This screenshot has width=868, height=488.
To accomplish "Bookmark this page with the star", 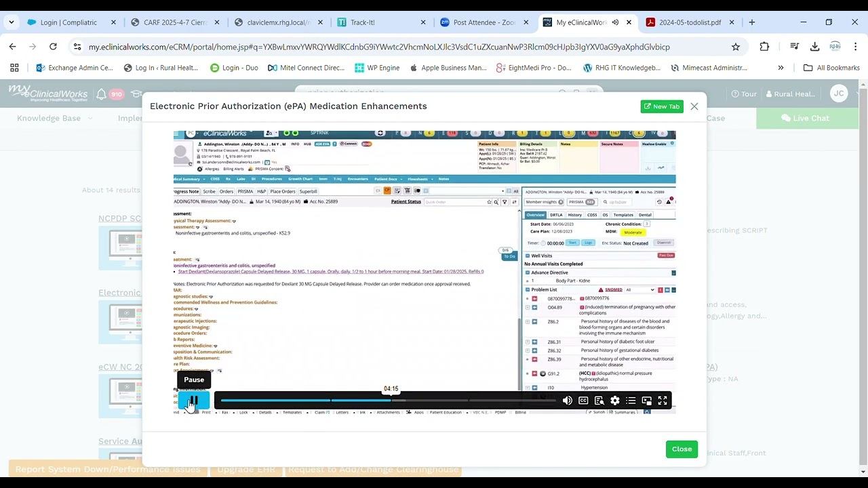I will click(x=736, y=47).
